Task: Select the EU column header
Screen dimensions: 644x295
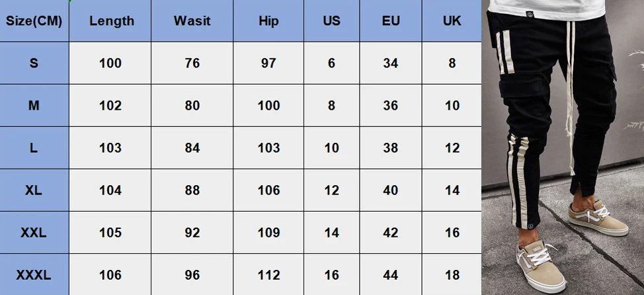Action: coord(391,21)
